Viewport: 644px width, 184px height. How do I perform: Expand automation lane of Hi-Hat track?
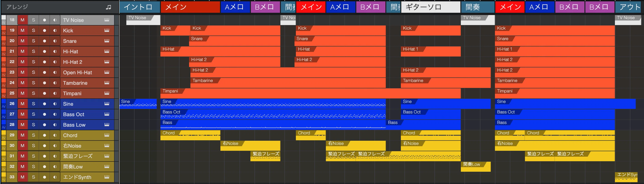click(x=3, y=54)
